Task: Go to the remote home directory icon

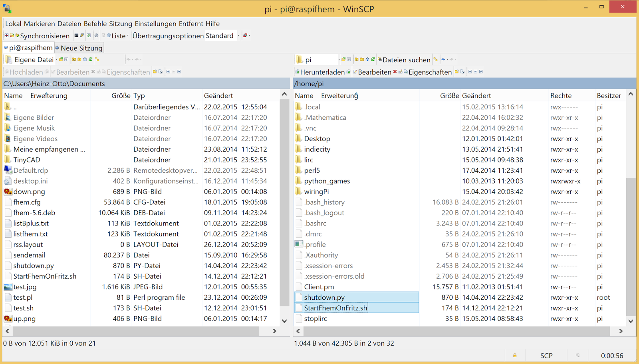Action: [367, 59]
